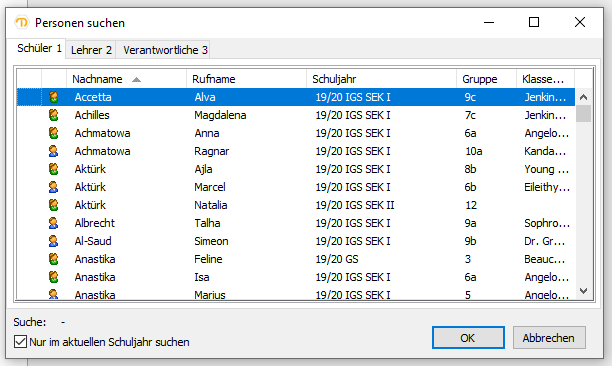Click the student icon for Aktürk Natalia
The height and width of the screenshot is (366, 612).
click(53, 205)
